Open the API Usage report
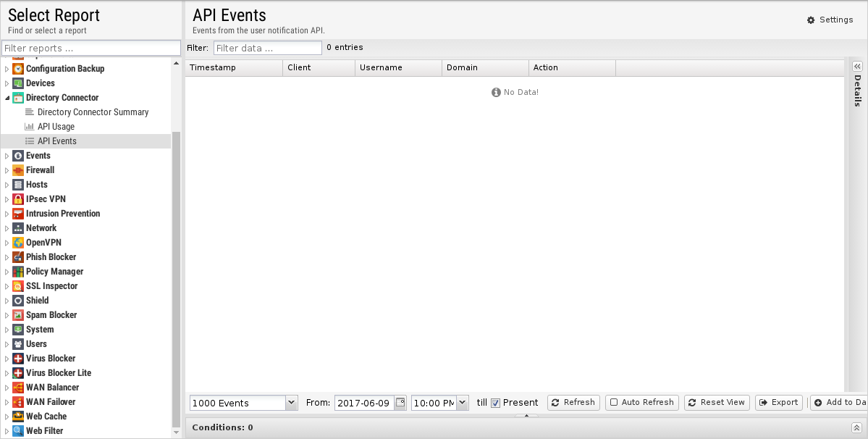868x439 pixels. pyautogui.click(x=56, y=126)
